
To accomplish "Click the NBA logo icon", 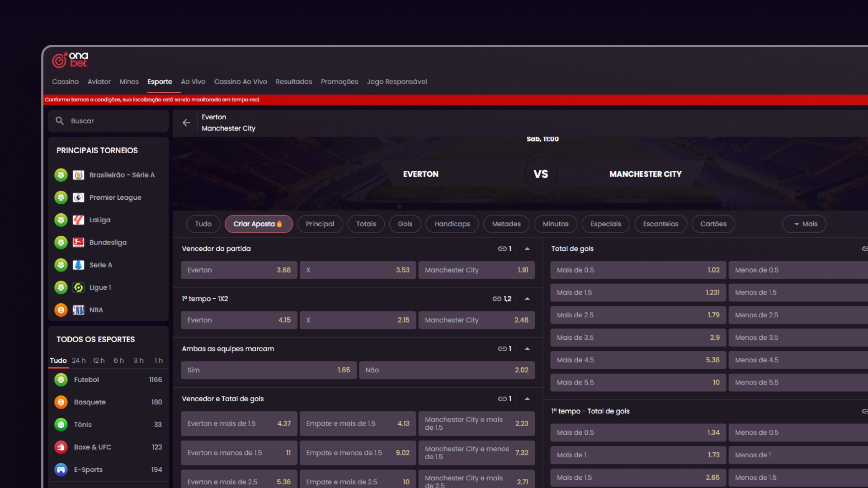I will (78, 310).
